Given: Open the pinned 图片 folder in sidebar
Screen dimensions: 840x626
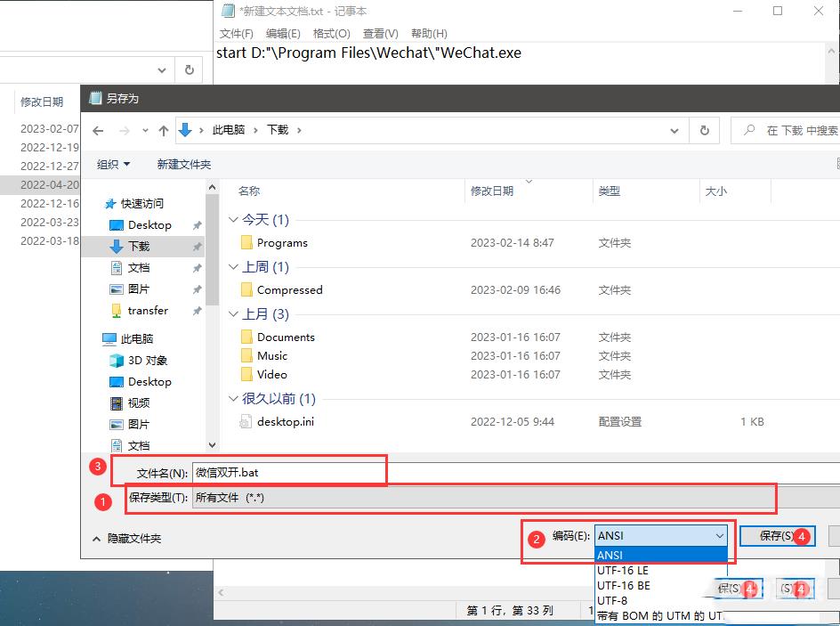Looking at the screenshot, I should point(149,289).
